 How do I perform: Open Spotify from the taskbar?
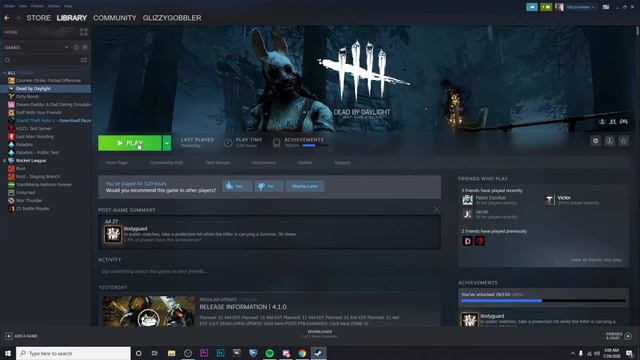pos(269,353)
